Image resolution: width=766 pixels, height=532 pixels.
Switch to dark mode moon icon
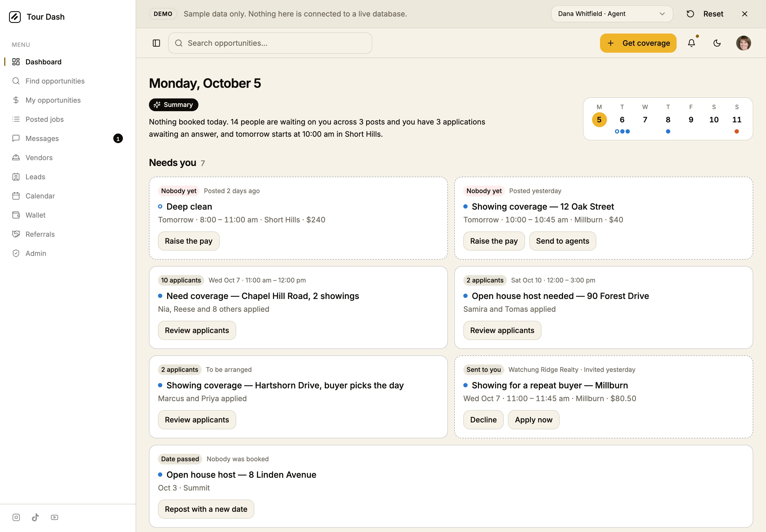[x=717, y=43]
